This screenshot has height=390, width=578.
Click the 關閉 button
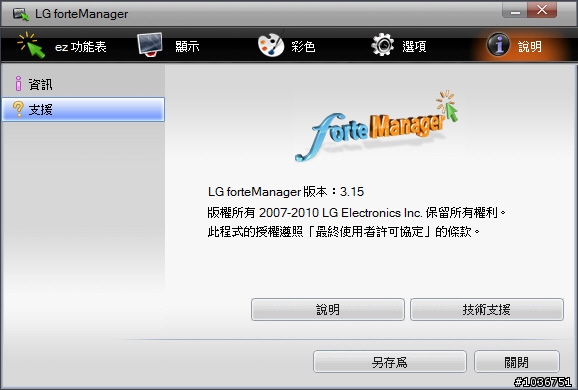click(x=516, y=362)
